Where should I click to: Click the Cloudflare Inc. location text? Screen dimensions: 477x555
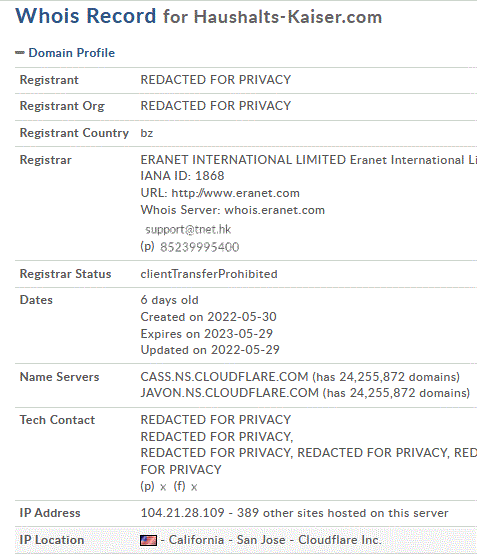coord(340,540)
